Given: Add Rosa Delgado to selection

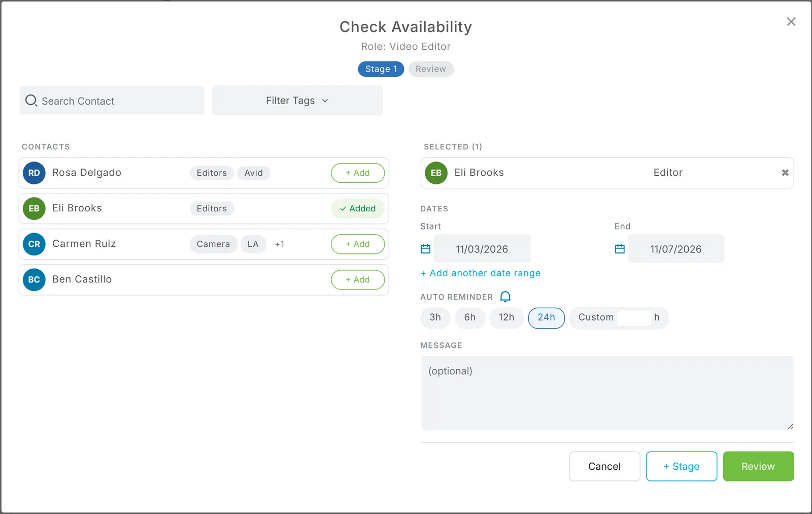Looking at the screenshot, I should click(x=358, y=173).
